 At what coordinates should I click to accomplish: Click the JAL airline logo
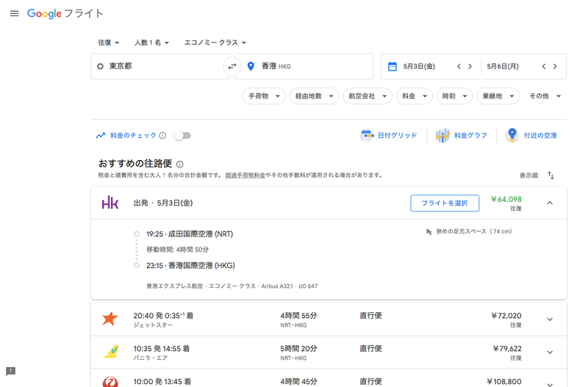pos(110,382)
